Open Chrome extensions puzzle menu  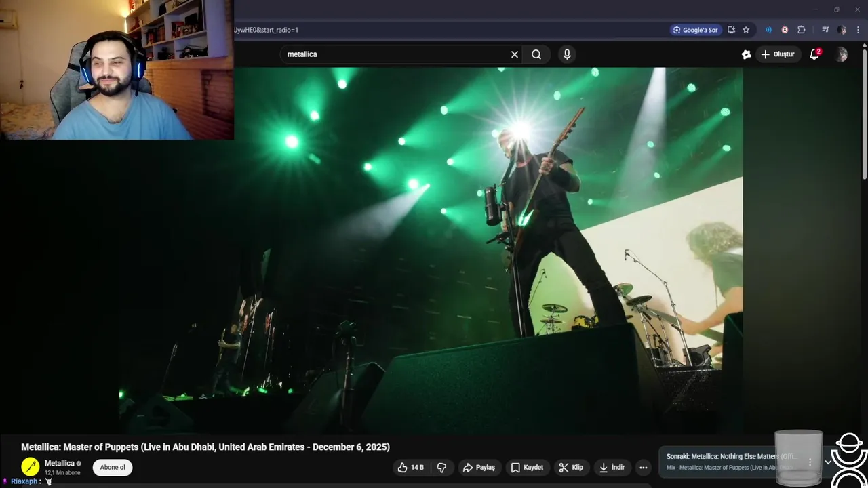(x=802, y=30)
